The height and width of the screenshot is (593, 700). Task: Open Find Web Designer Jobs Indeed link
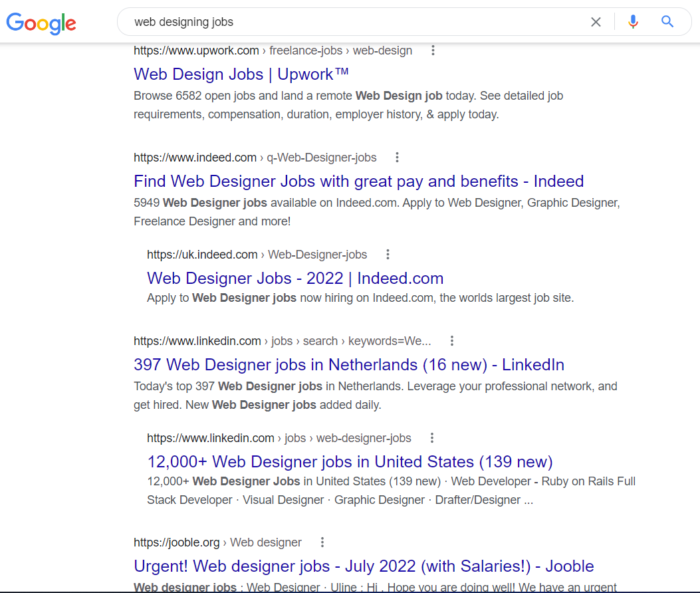point(358,181)
